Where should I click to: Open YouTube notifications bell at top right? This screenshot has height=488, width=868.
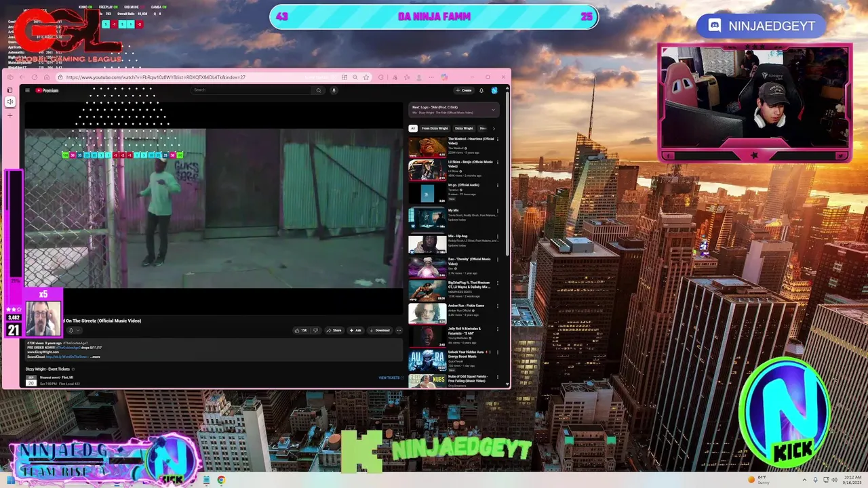481,90
